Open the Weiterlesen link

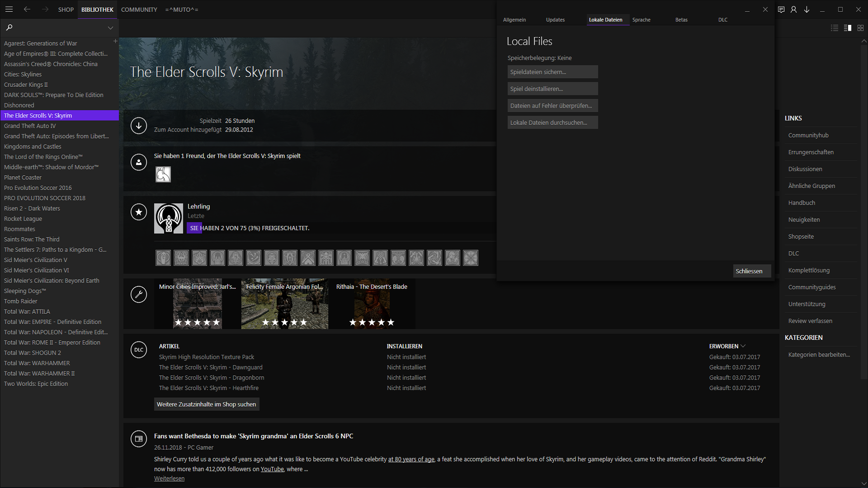169,478
